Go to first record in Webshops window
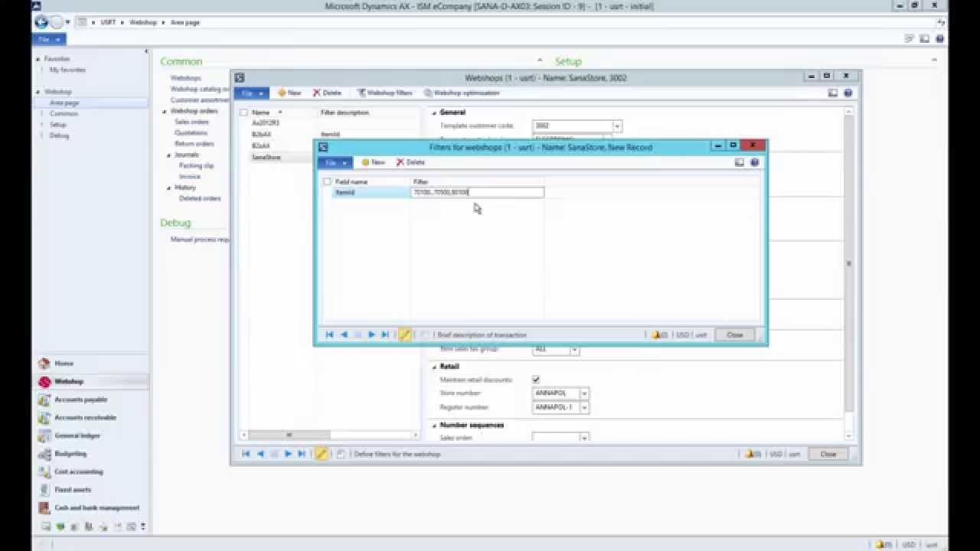 [x=246, y=454]
